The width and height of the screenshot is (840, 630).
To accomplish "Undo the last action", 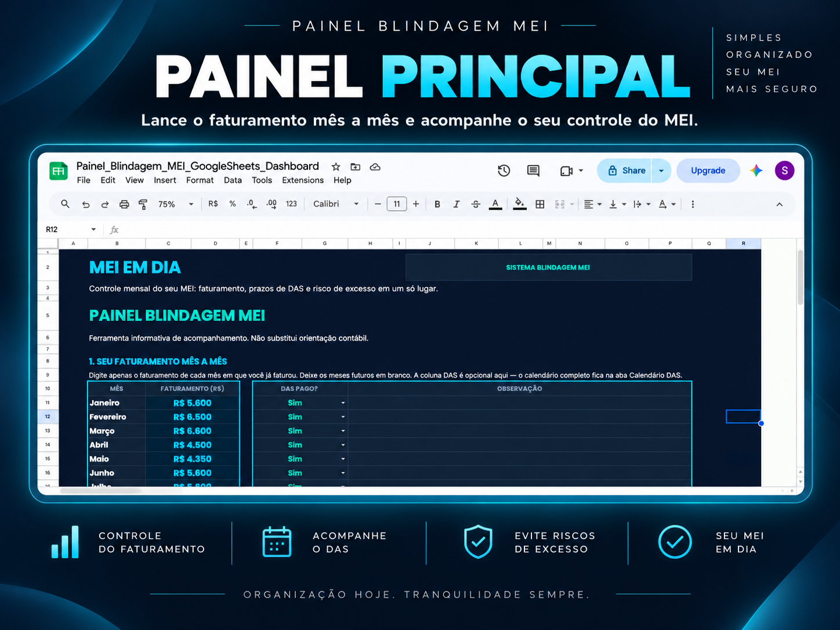I will (x=86, y=204).
